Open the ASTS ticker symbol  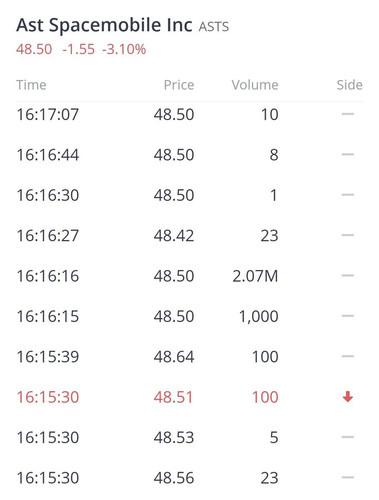point(214,27)
